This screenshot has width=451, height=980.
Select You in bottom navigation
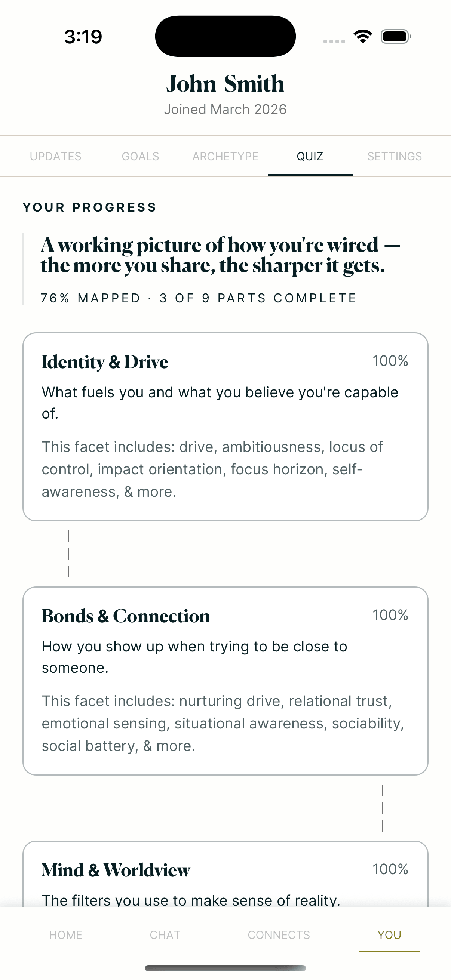pos(389,935)
